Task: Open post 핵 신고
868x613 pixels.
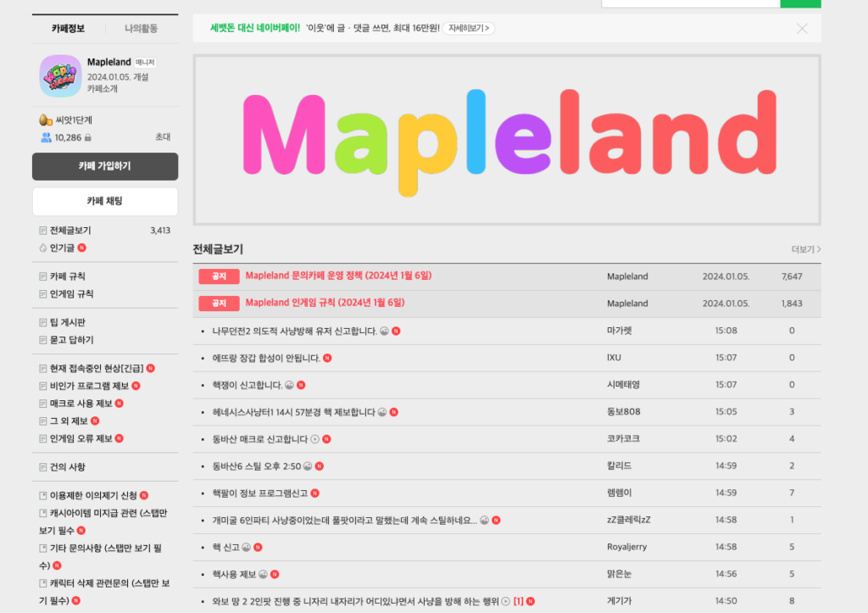Action: click(x=225, y=548)
